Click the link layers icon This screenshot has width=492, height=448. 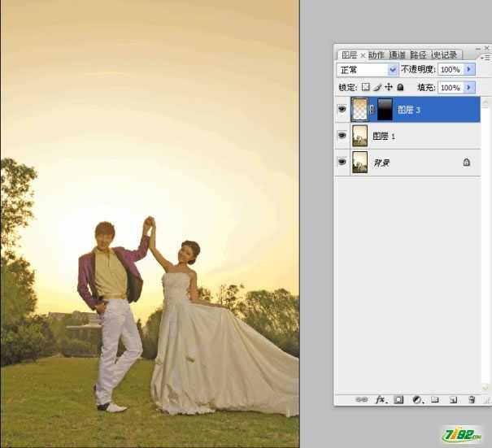click(x=363, y=400)
